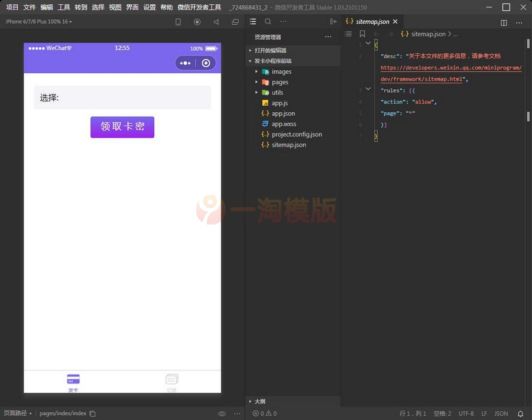Image resolution: width=532 pixels, height=420 pixels.
Task: Click the mini program capsule close circle
Action: point(206,63)
